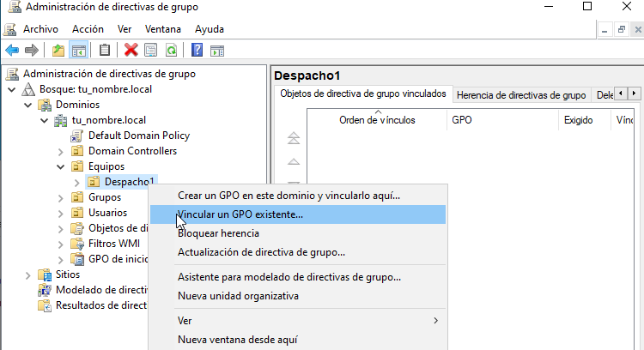Image resolution: width=644 pixels, height=350 pixels.
Task: Click the red X Delete toolbar icon
Action: (x=131, y=51)
